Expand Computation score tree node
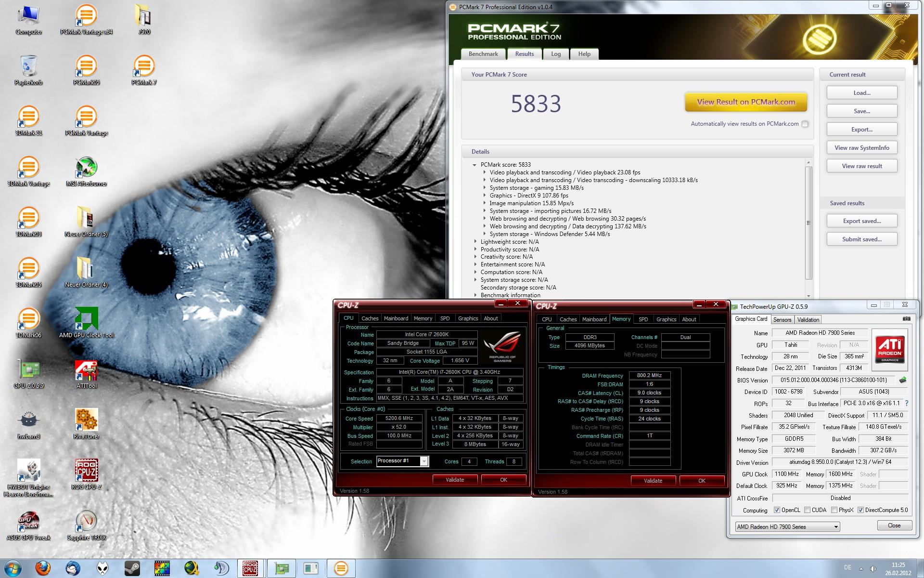 475,272
